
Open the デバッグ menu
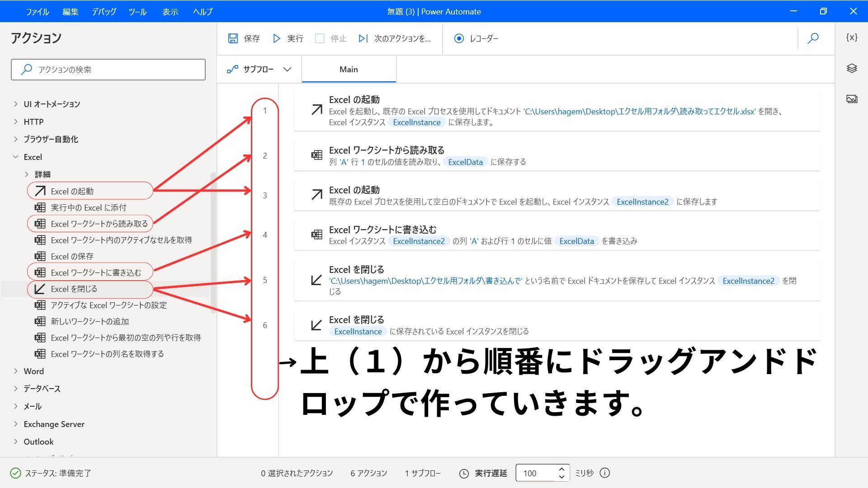pos(104,12)
